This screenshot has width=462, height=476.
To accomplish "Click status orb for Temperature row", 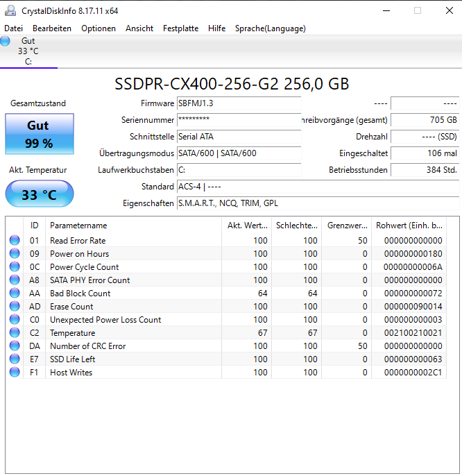I will pyautogui.click(x=15, y=332).
